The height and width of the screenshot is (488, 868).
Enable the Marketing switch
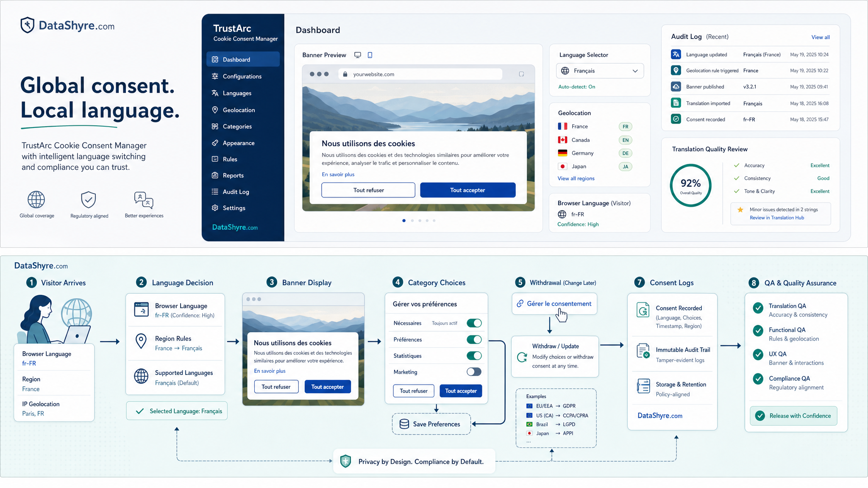474,372
